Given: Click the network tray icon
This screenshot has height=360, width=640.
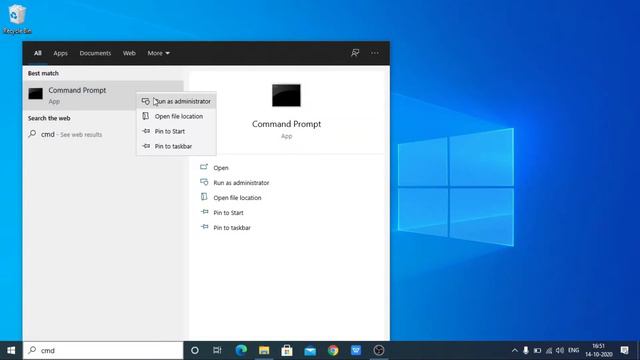Looking at the screenshot, I should (x=549, y=350).
